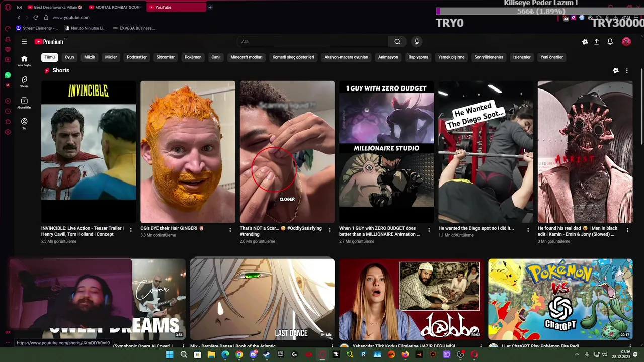644x362 pixels.
Task: Open the 1 GUY WITH ZERO BUDGET thumbnail
Action: click(x=386, y=152)
